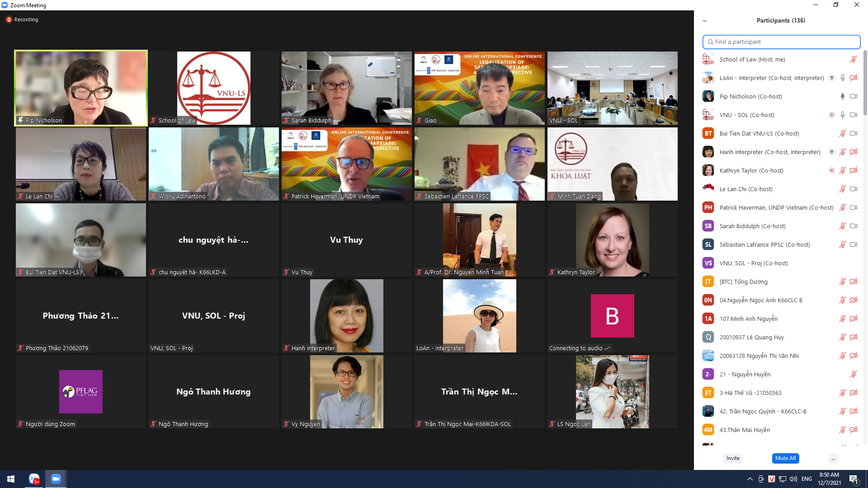Click VNU - SOL recording indicator icon

tap(831, 115)
